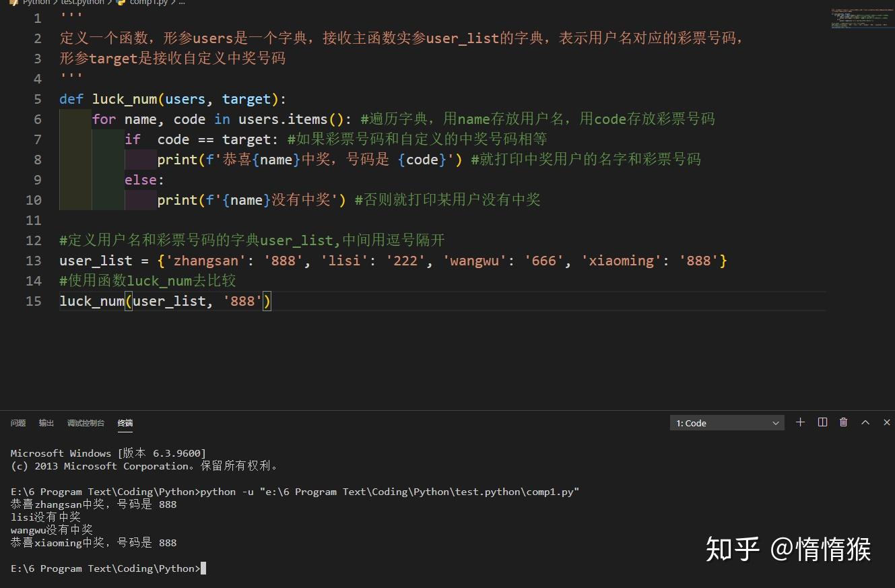The width and height of the screenshot is (895, 588).
Task: Click the Python logo icon beside comp1.py
Action: coord(122,3)
